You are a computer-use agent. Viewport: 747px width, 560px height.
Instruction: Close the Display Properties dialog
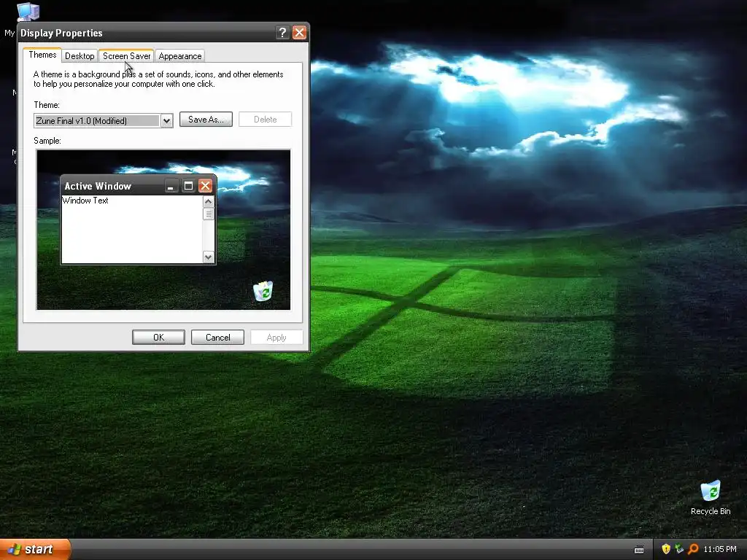299,32
